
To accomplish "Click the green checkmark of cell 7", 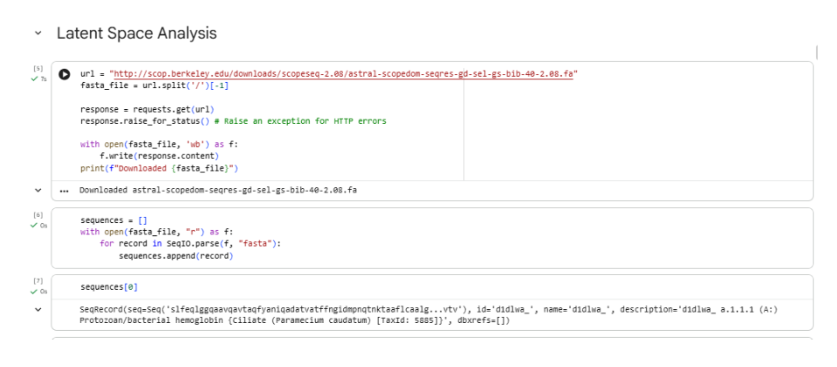I will [35, 292].
